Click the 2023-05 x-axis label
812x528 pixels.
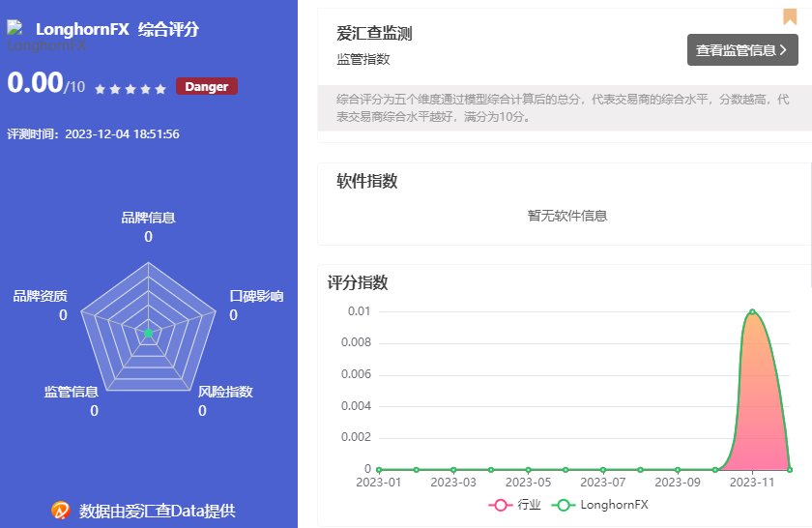528,483
